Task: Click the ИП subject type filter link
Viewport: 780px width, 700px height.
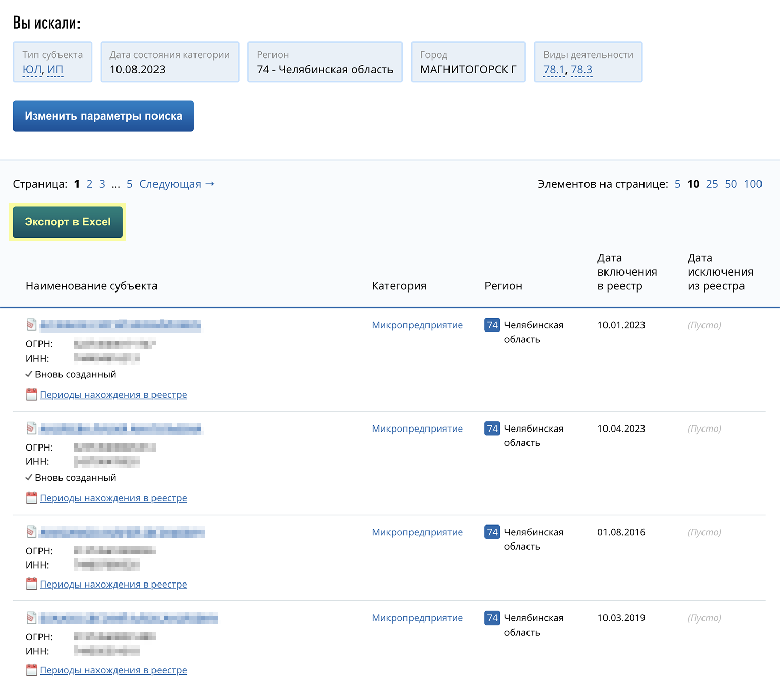Action: coord(55,69)
